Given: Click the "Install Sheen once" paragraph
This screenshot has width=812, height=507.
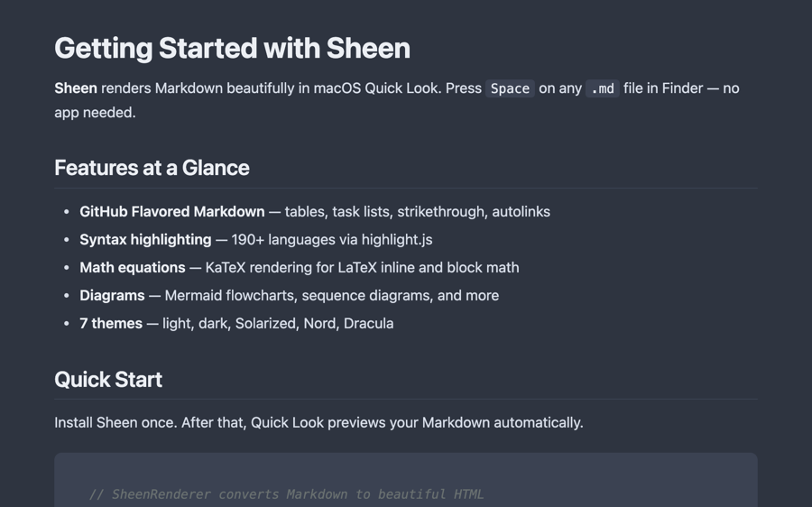Looking at the screenshot, I should (318, 423).
